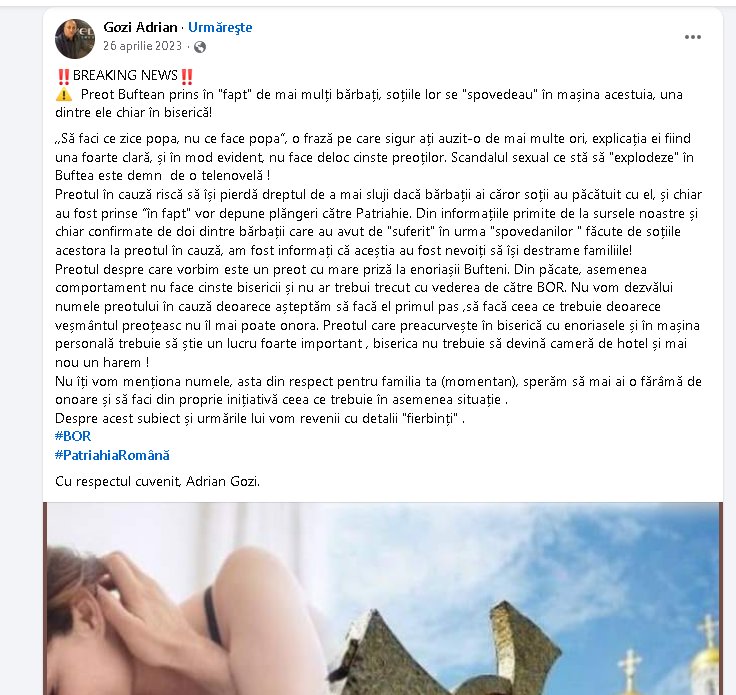Follow the author via Urmărește
The image size is (736, 695).
pos(220,27)
